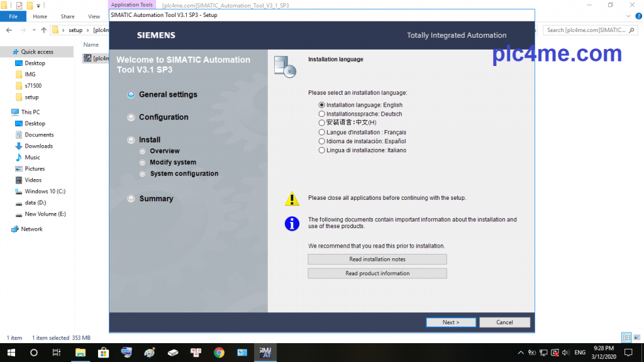Screen dimensions: 644x362
Task: Click the yellow warning triangle icon
Action: (x=292, y=199)
